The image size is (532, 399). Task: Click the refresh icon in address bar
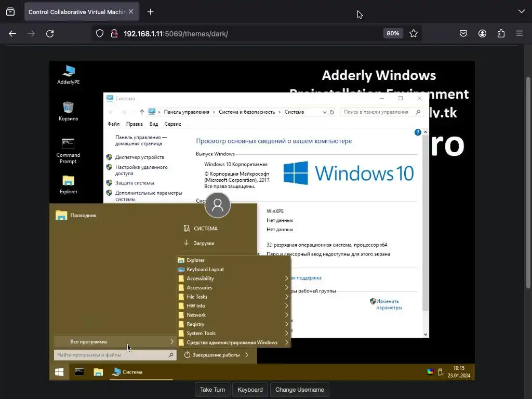coord(332,112)
